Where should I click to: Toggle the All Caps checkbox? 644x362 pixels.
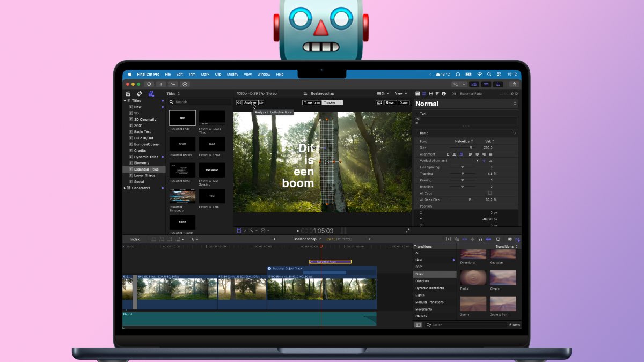pos(490,193)
